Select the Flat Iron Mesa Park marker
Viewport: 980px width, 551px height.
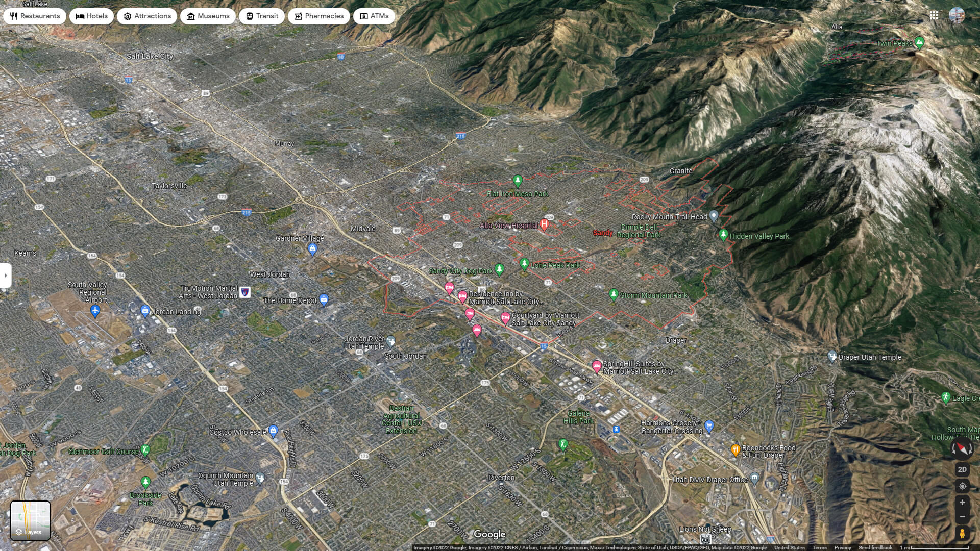(518, 180)
